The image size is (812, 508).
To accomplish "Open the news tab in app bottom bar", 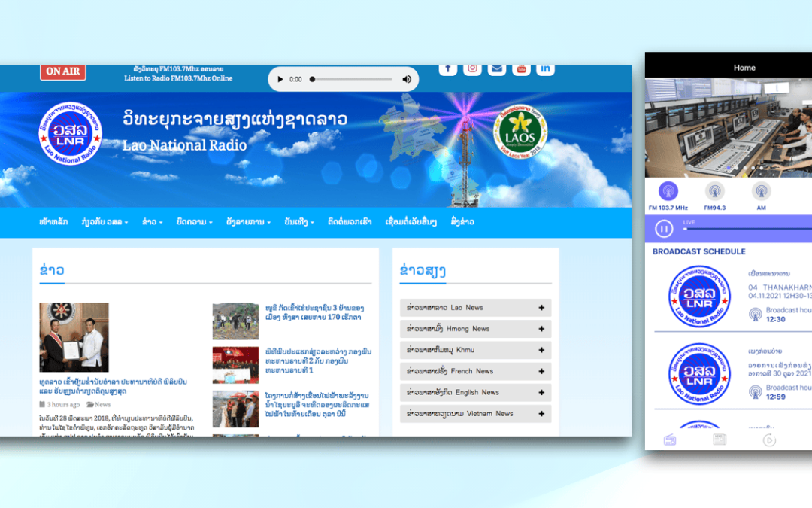I will point(720,440).
